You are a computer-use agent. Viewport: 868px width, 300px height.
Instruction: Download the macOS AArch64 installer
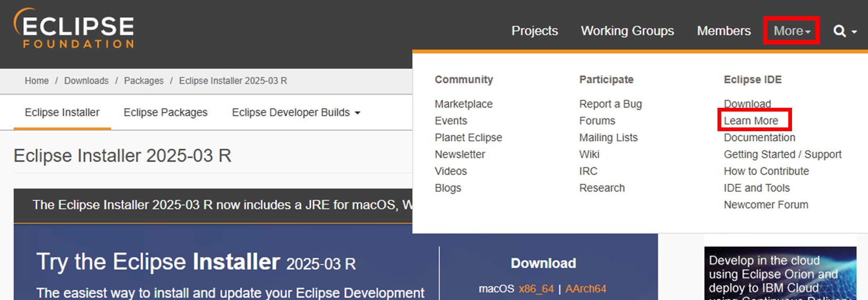point(586,289)
